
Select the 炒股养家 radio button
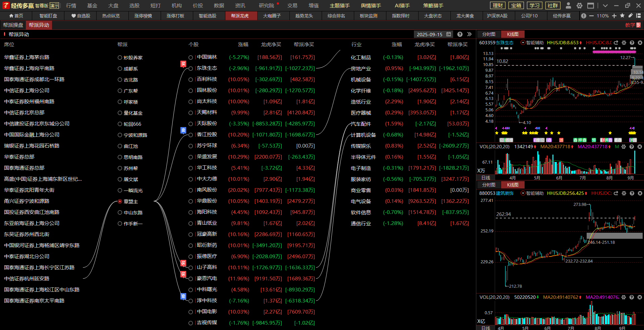pos(120,57)
